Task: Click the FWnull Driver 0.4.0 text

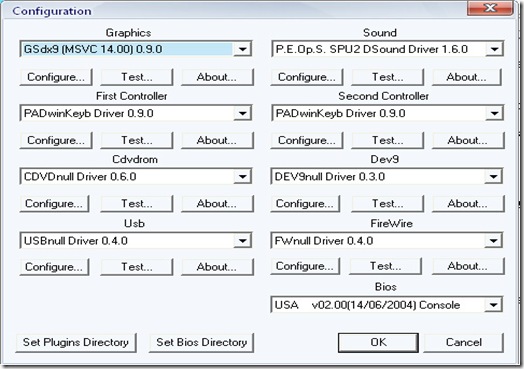Action: (323, 241)
